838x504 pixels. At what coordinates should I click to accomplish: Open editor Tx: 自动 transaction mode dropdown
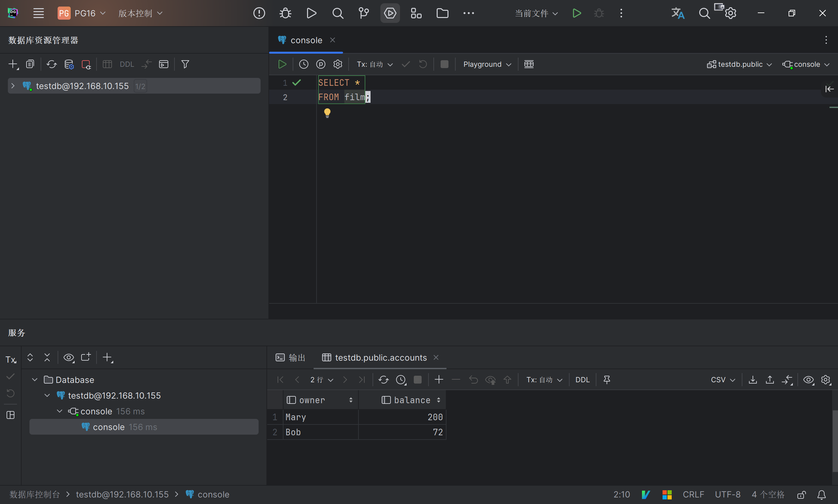[375, 64]
